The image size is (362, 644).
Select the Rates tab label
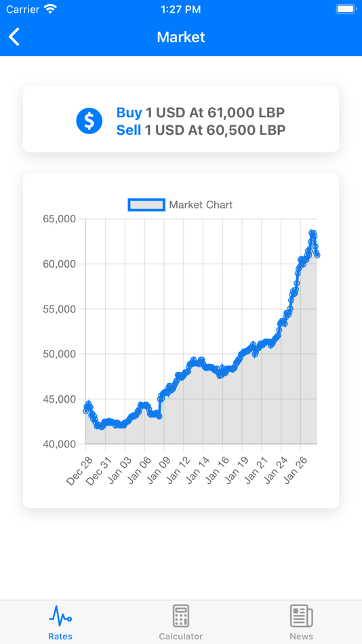[60, 636]
